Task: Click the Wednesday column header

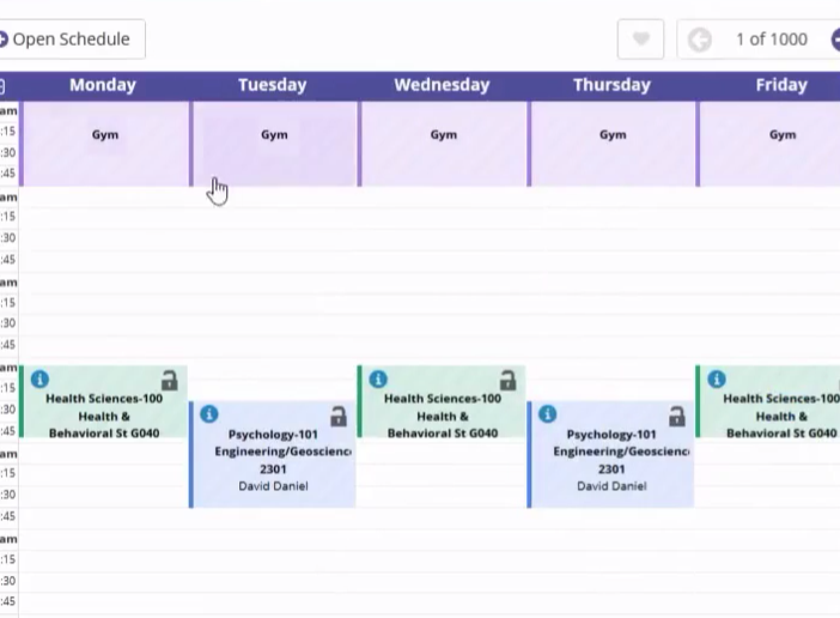Action: 442,85
